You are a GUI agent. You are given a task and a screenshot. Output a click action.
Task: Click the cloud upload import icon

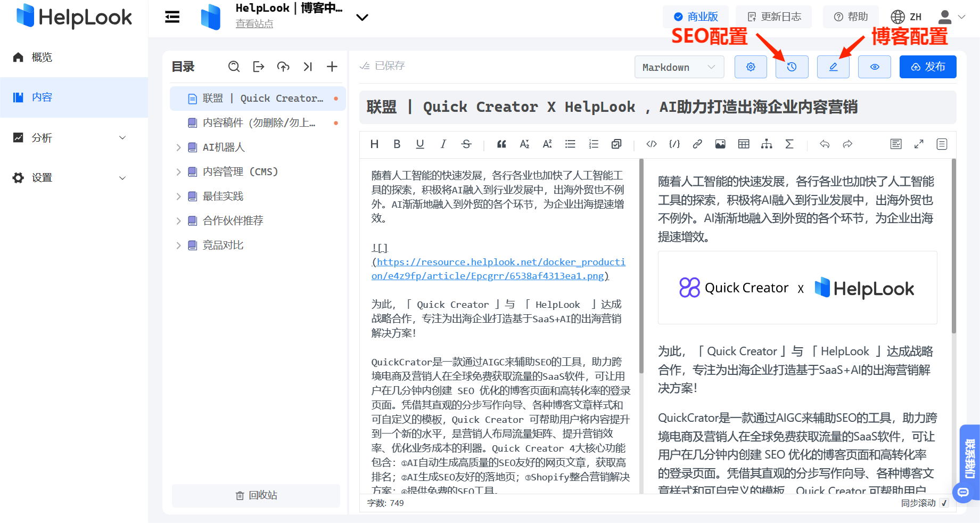(x=283, y=67)
